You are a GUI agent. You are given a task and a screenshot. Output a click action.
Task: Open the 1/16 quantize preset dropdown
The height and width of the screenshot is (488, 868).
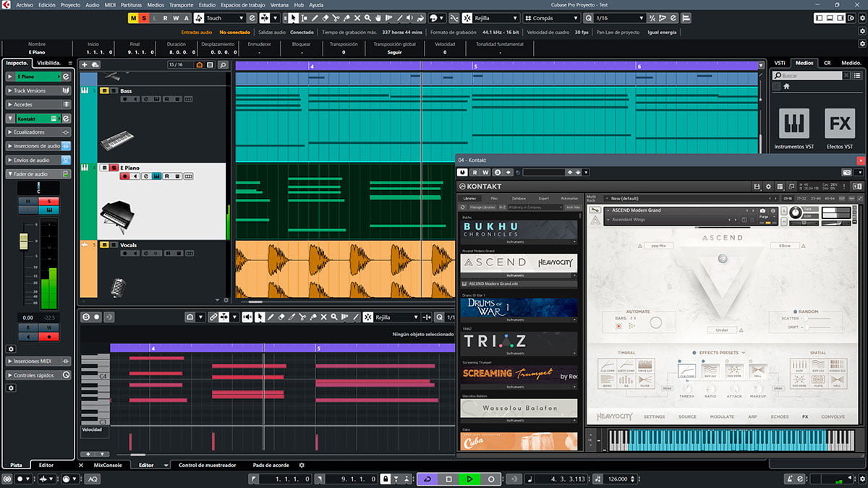[620, 18]
